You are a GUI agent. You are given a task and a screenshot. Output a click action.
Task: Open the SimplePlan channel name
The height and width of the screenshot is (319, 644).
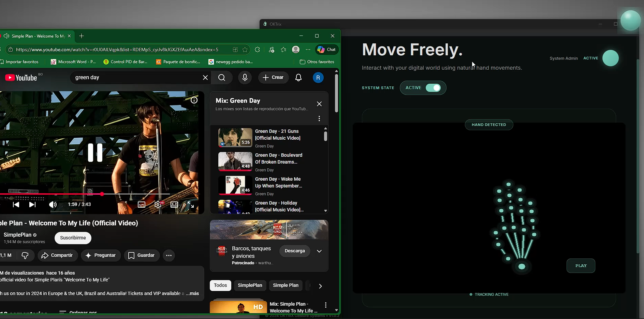point(17,235)
